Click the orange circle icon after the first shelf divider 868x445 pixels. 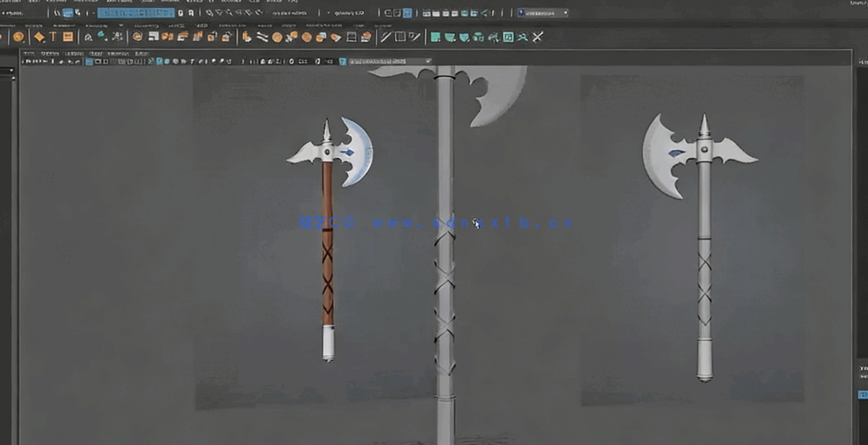coord(138,38)
